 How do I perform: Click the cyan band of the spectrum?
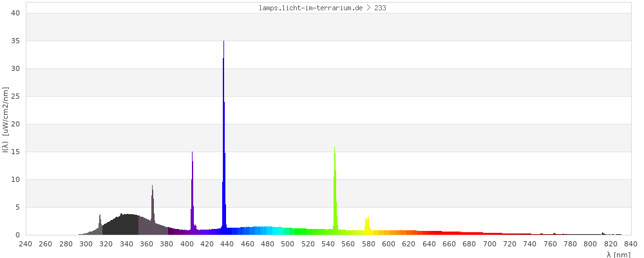click(x=277, y=230)
